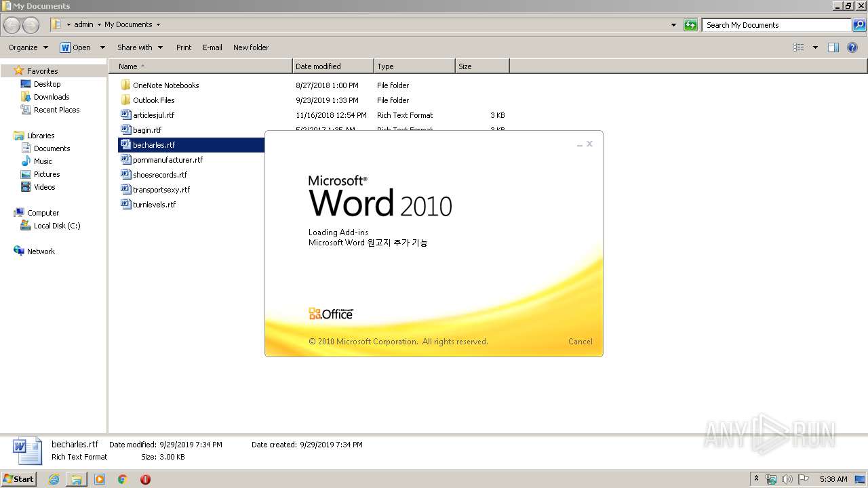Viewport: 868px width, 488px height.
Task: Sort by the Name column header
Action: [201, 66]
